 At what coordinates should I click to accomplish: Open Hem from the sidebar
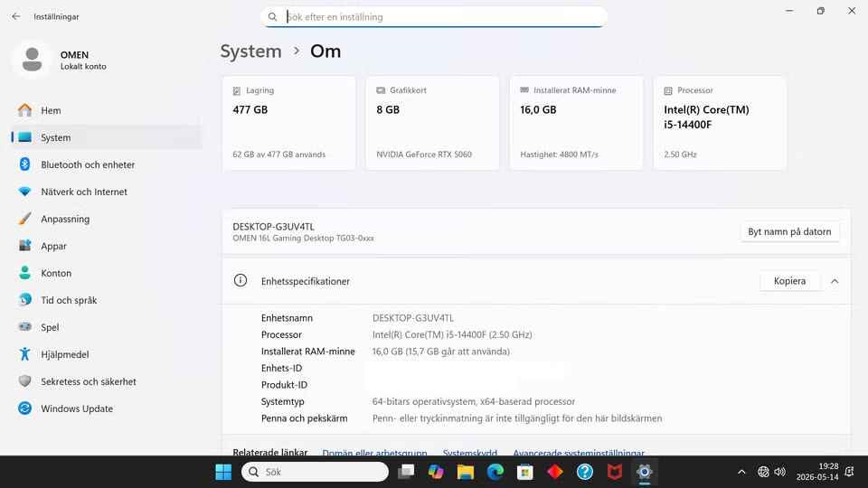click(x=105, y=110)
